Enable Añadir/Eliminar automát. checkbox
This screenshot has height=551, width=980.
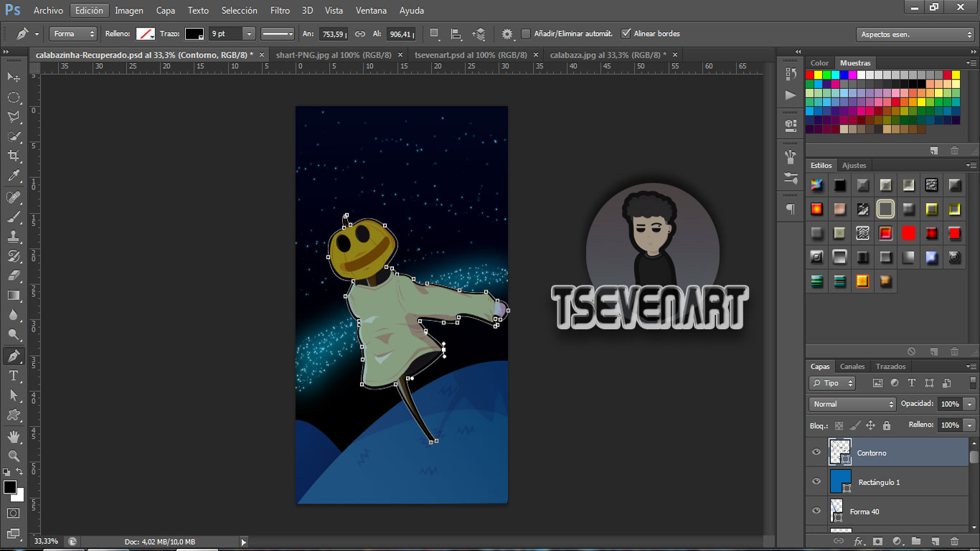coord(526,34)
